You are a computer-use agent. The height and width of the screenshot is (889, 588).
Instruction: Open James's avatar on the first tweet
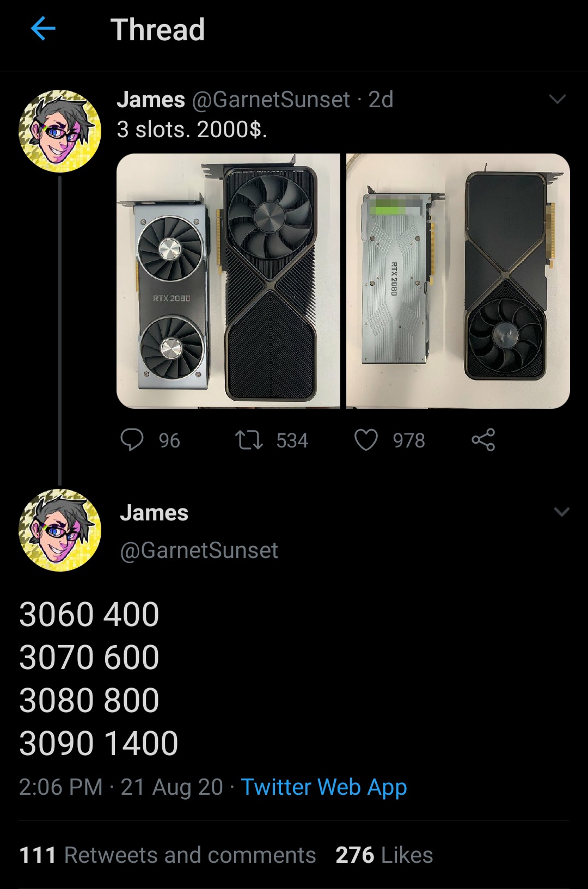pos(60,131)
